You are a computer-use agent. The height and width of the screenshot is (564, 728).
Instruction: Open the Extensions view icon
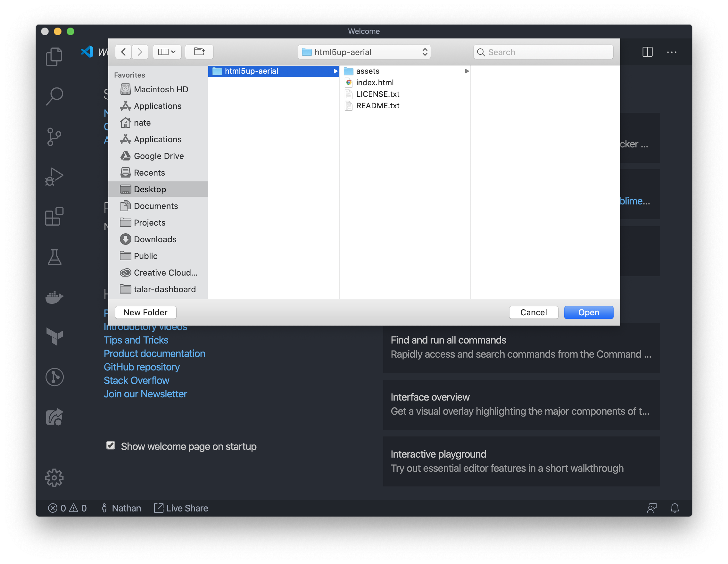54,217
